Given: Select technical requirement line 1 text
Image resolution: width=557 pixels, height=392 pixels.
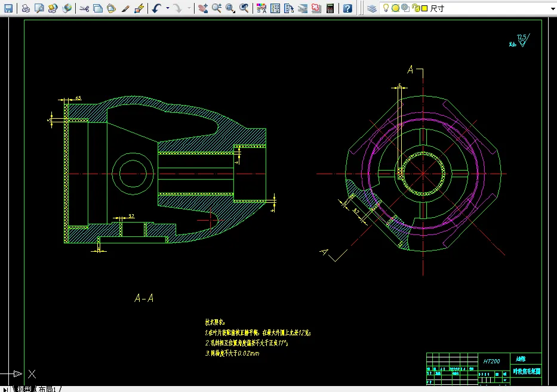Looking at the screenshot, I should coord(258,333).
